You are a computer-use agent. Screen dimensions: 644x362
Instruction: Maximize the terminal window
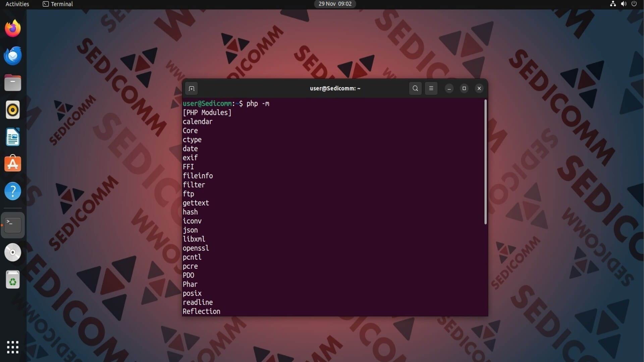464,88
